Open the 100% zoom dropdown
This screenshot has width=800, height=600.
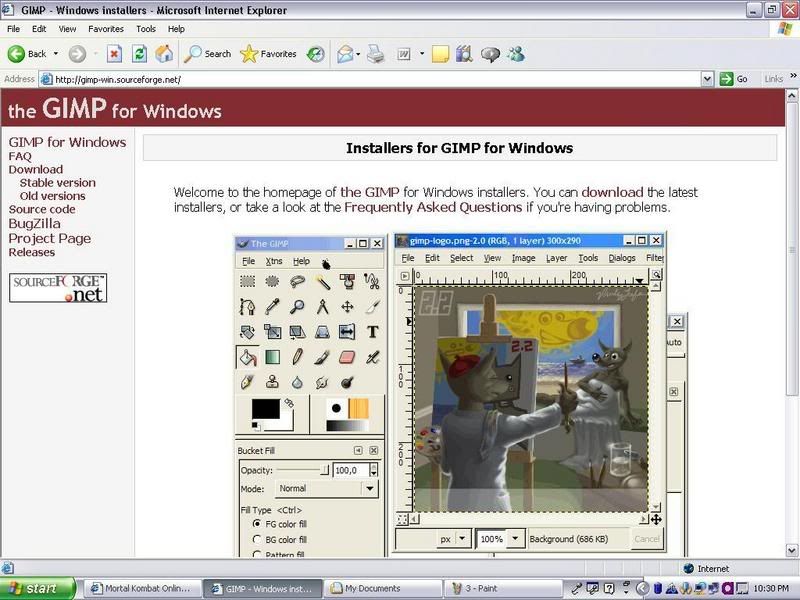point(515,538)
